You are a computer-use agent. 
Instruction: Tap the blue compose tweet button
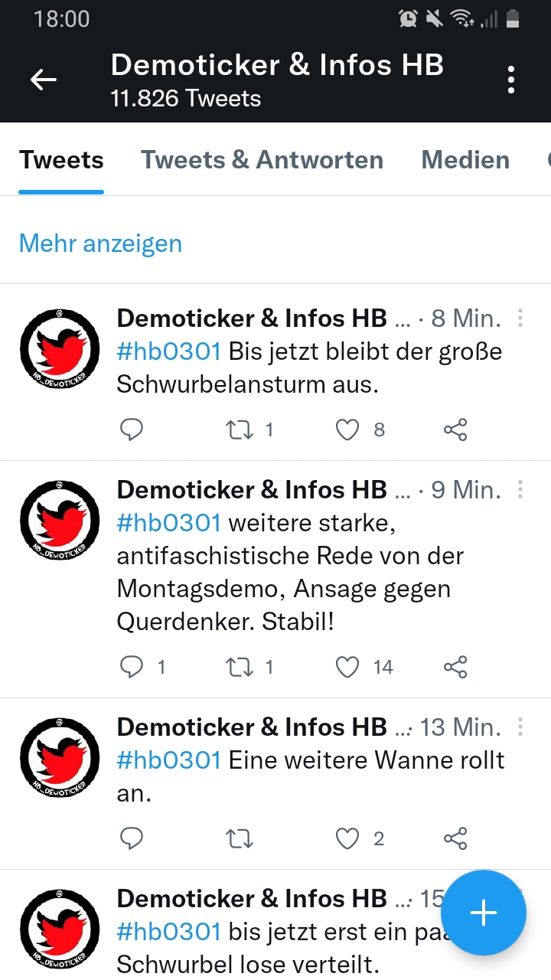pos(483,913)
